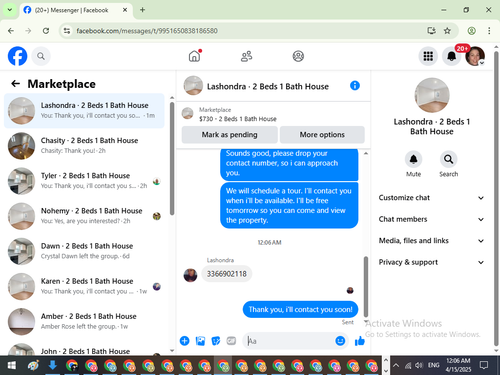Click More options button
This screenshot has height=375, width=500.
tap(322, 135)
